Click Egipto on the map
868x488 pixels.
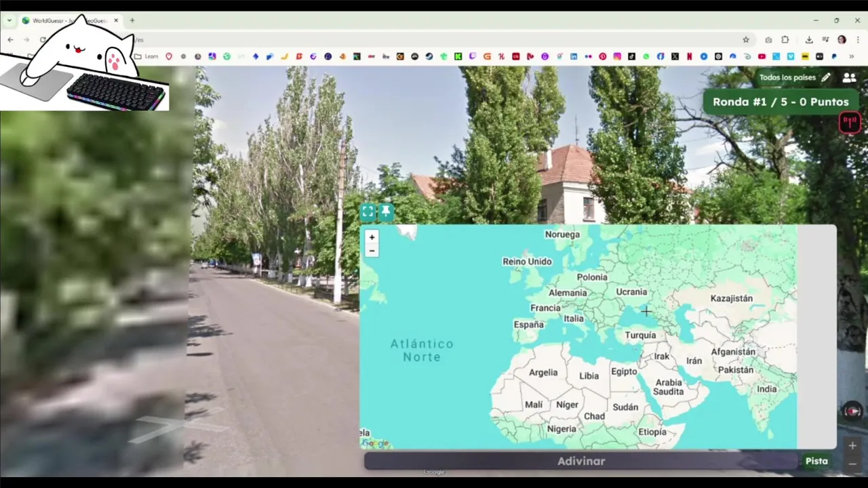click(x=624, y=371)
